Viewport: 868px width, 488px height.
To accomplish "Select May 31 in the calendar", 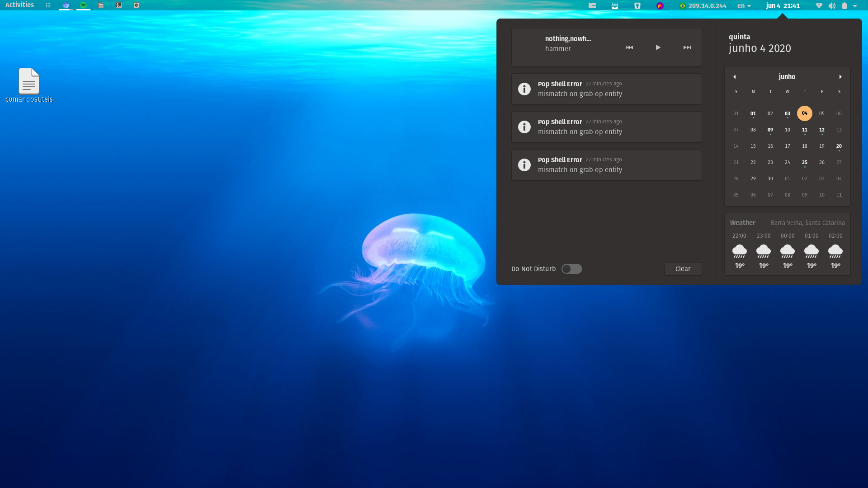I will click(x=736, y=113).
